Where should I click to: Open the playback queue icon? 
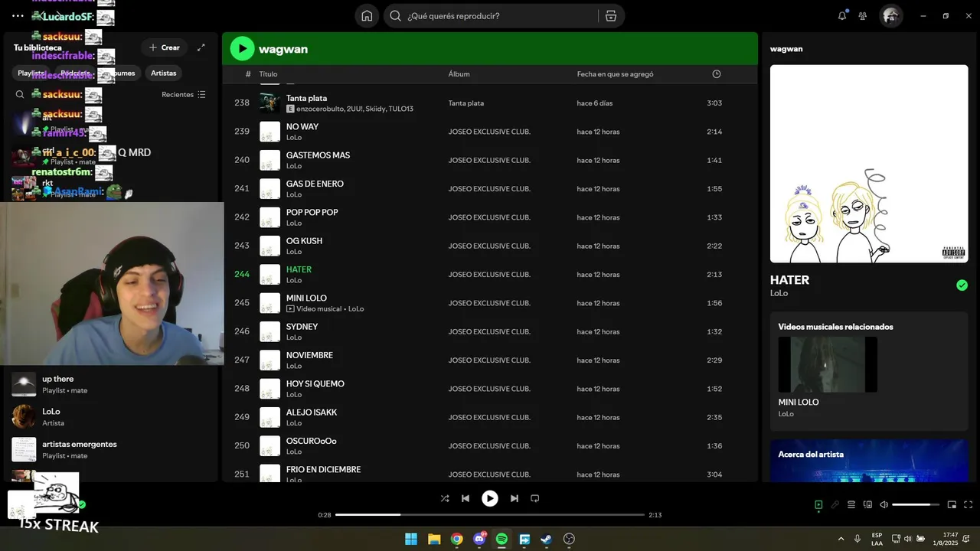click(851, 504)
